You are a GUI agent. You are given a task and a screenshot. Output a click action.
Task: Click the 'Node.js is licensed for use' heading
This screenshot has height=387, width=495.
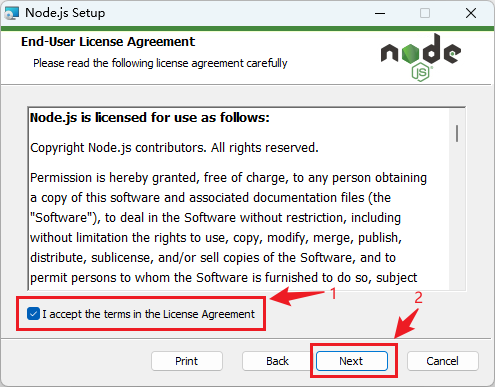[150, 118]
